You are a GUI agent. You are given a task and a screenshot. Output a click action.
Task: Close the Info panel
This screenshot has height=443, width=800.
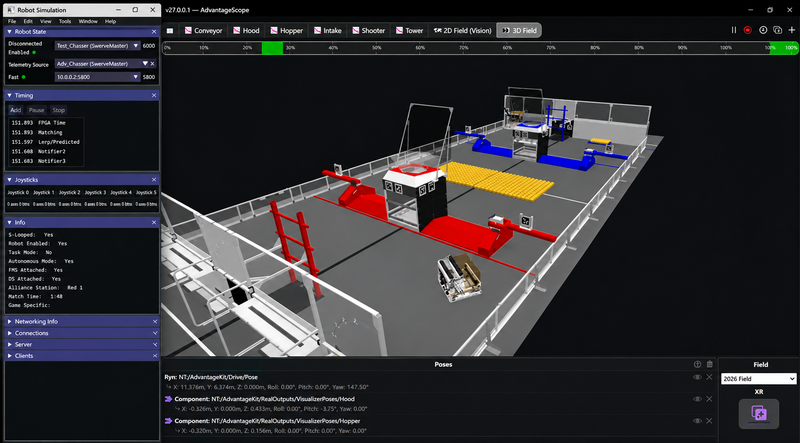click(154, 223)
